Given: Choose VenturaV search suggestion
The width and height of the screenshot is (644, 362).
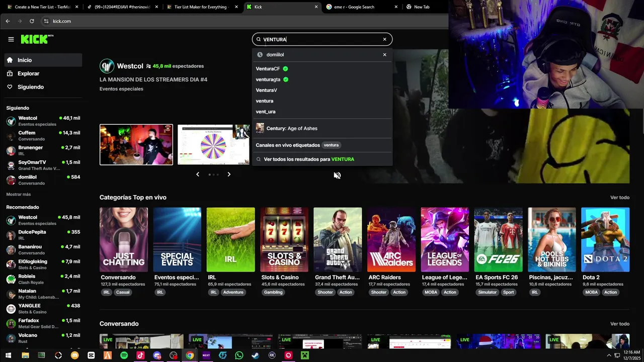Looking at the screenshot, I should click(x=322, y=90).
